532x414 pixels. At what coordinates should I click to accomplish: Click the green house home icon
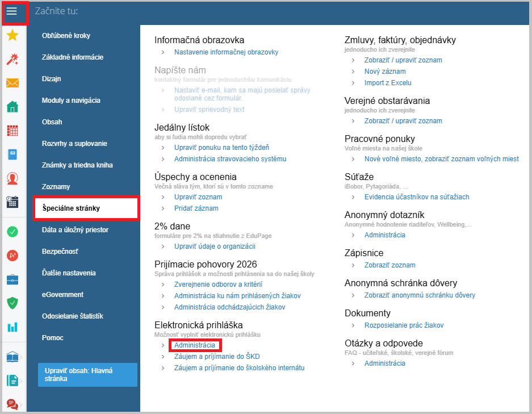[12, 107]
